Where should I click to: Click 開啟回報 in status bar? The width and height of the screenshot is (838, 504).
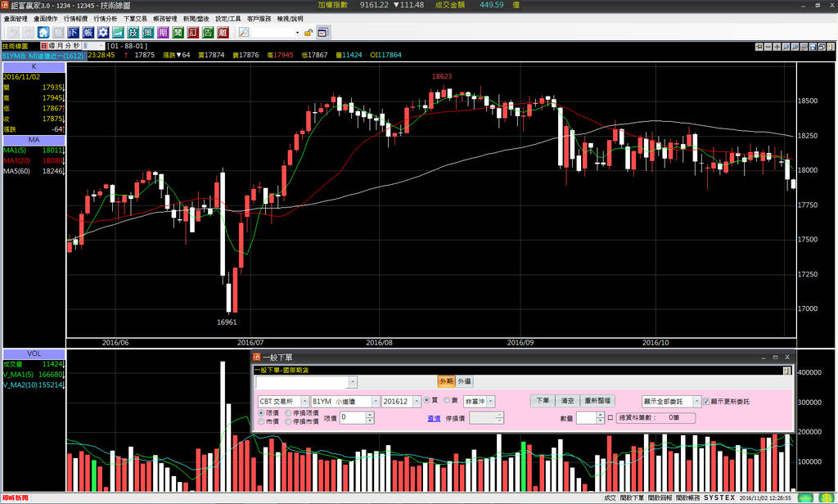[x=660, y=498]
